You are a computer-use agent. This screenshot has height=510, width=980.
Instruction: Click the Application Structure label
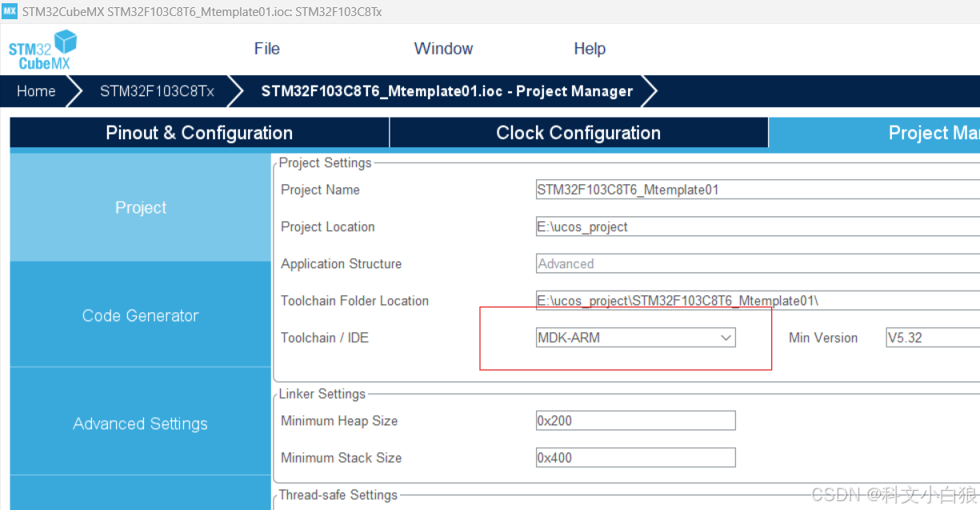click(x=342, y=263)
